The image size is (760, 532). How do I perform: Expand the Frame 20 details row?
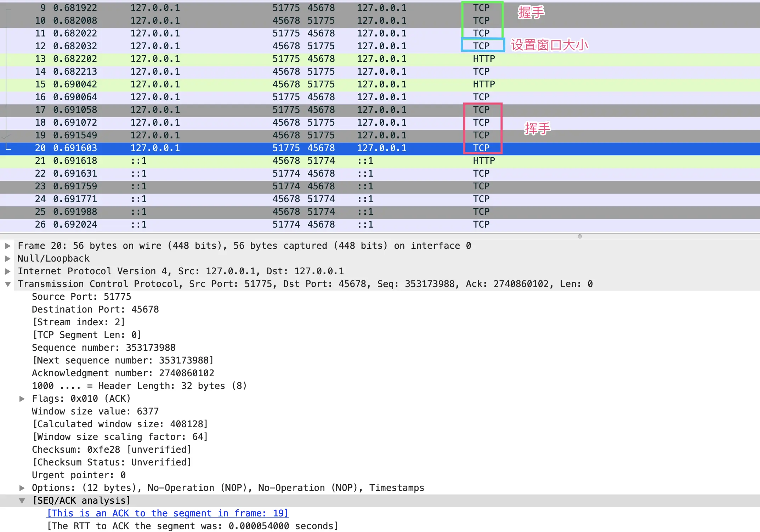tap(7, 246)
